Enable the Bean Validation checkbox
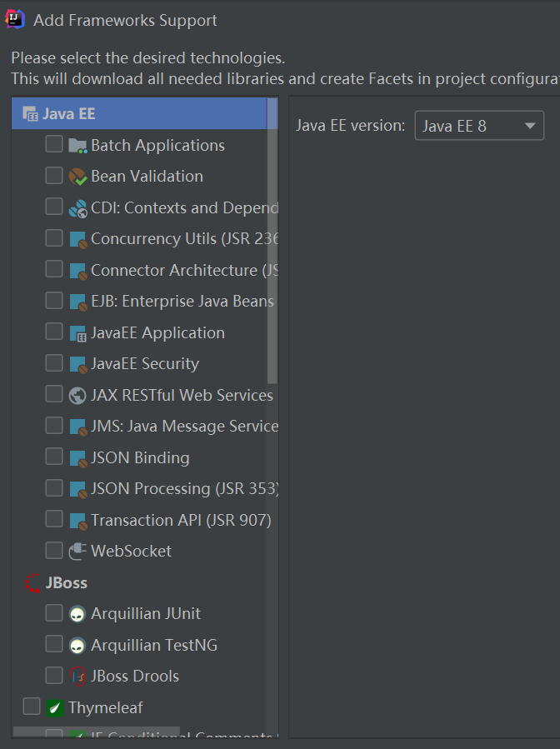 pyautogui.click(x=54, y=176)
